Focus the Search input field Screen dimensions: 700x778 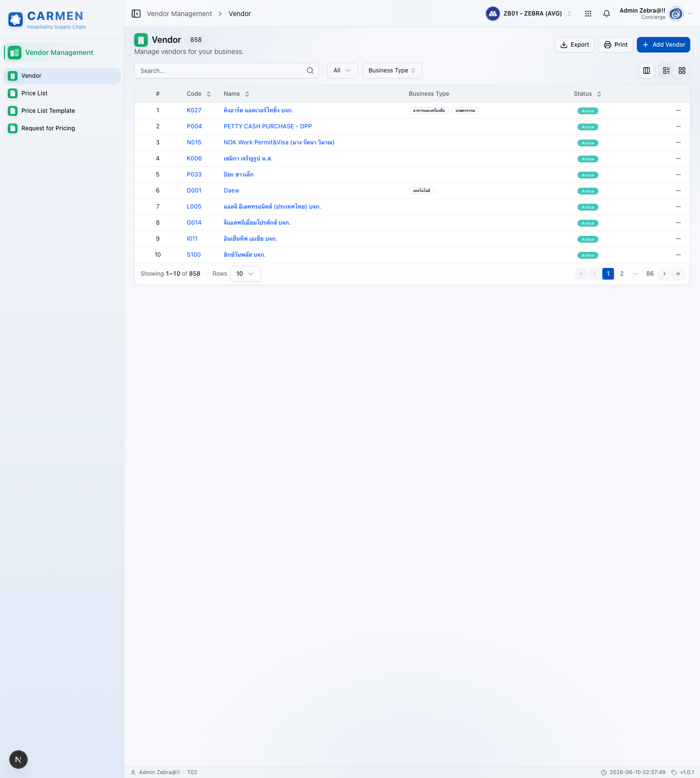tap(227, 71)
